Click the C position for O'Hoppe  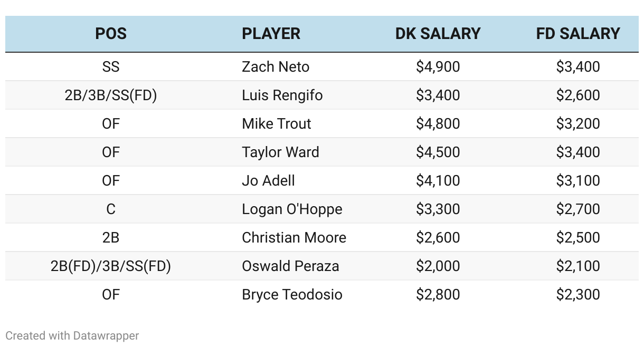[111, 209]
